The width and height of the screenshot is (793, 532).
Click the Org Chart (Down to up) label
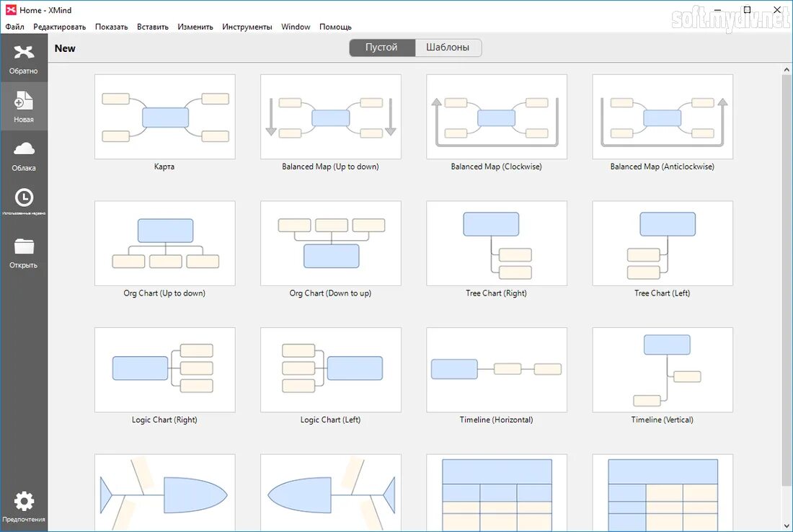330,293
